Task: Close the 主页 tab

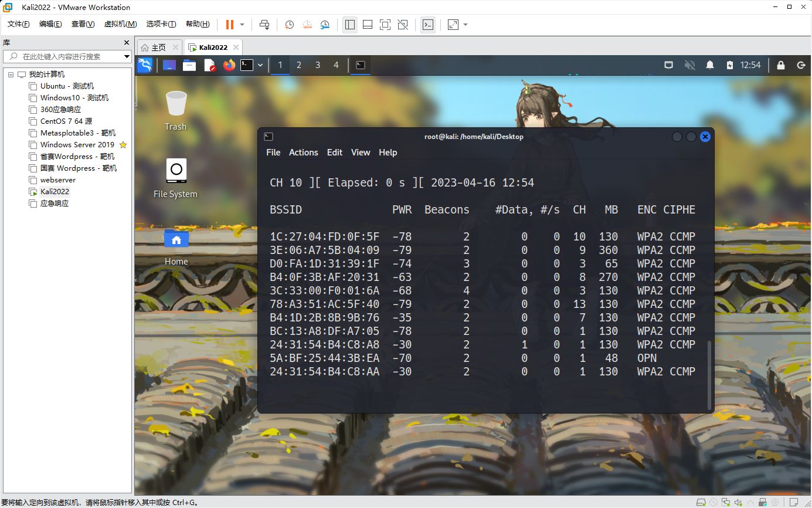Action: click(x=175, y=48)
